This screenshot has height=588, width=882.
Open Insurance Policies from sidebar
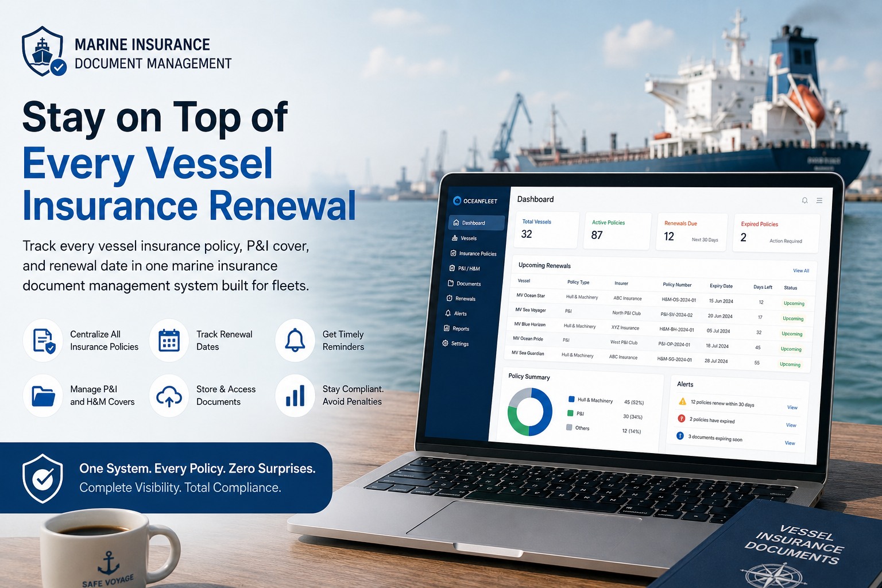click(474, 253)
